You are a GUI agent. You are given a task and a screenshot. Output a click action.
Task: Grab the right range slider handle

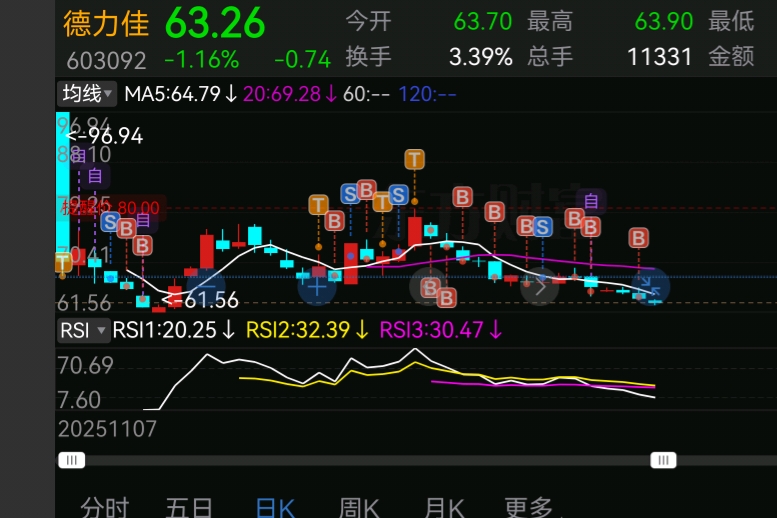[x=664, y=460]
